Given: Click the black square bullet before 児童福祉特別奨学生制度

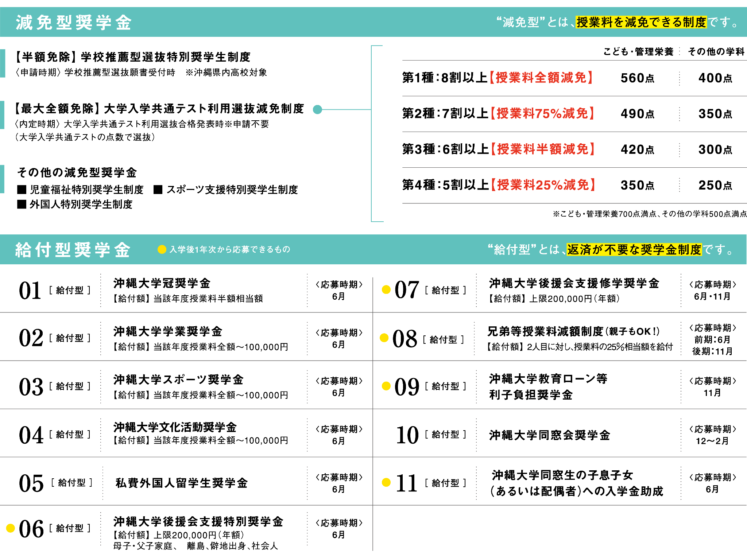Looking at the screenshot, I should coord(22,190).
